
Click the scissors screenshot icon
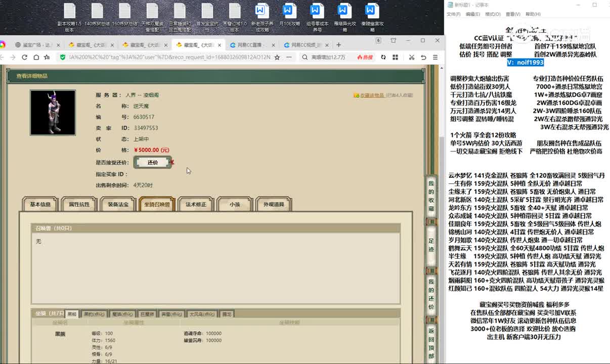[x=412, y=57]
